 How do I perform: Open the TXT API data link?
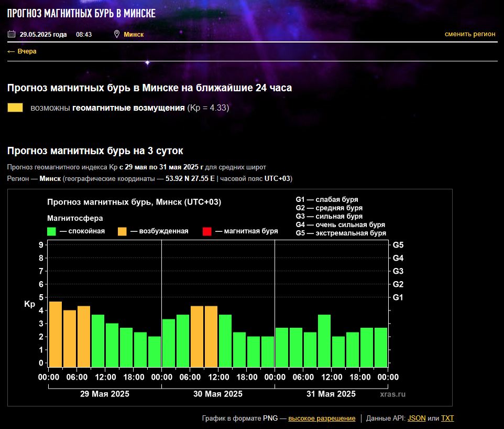click(x=447, y=419)
